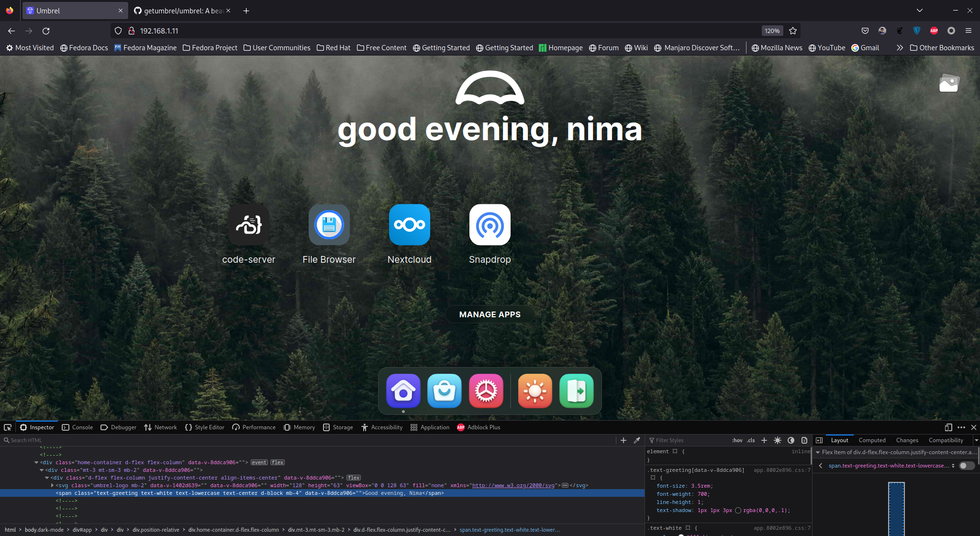Expand the svg umbrel-logo node
Image resolution: width=980 pixels, height=536 pixels.
52,485
